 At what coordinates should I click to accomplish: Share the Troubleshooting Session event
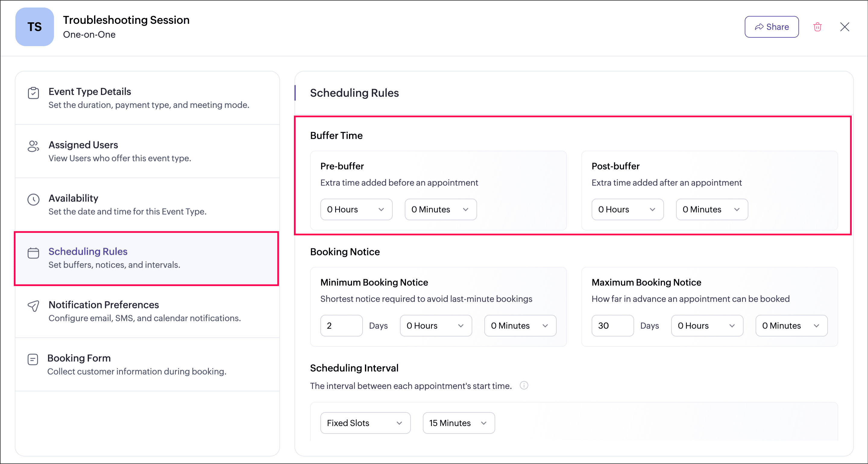pos(771,27)
